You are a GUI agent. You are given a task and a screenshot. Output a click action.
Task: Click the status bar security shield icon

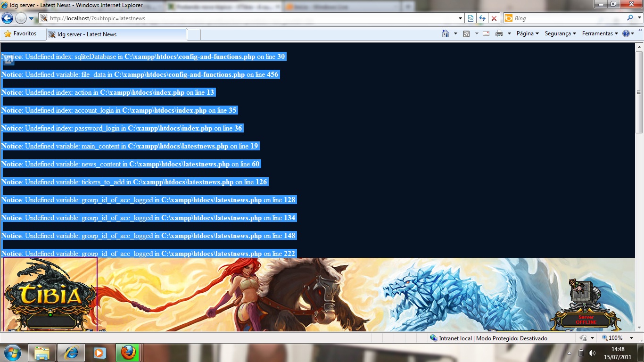[x=584, y=338]
